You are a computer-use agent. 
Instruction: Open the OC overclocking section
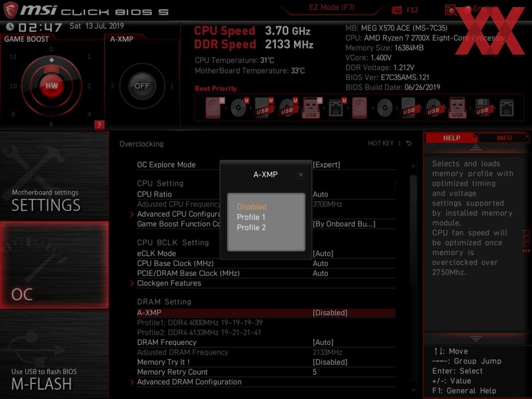tap(54, 265)
